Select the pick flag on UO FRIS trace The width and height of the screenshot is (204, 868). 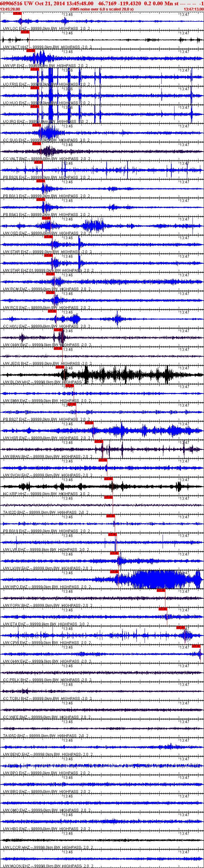tap(35, 69)
